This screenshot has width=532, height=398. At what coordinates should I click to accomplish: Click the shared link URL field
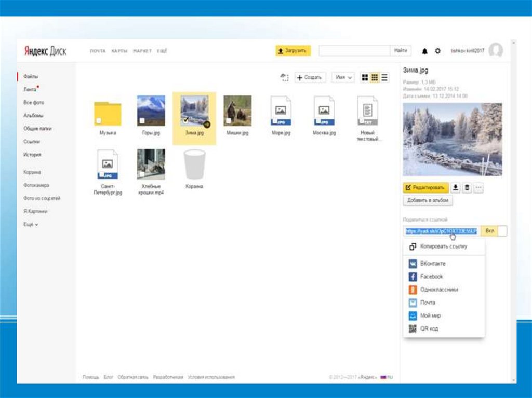coord(442,231)
